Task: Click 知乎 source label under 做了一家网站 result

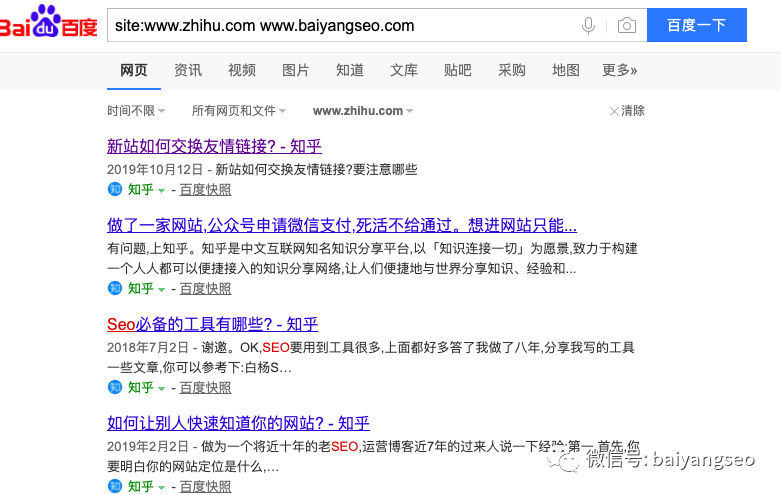Action: [x=140, y=288]
